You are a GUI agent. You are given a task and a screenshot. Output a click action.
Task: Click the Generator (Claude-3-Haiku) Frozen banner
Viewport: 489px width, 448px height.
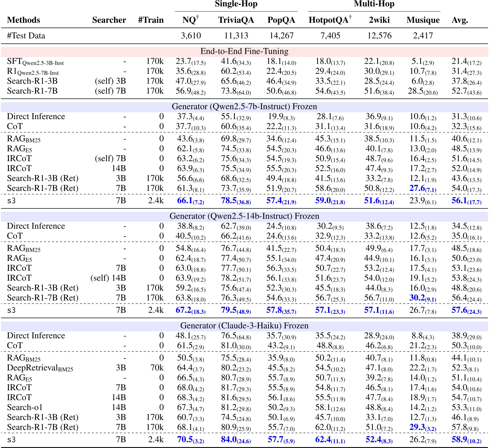[244, 326]
